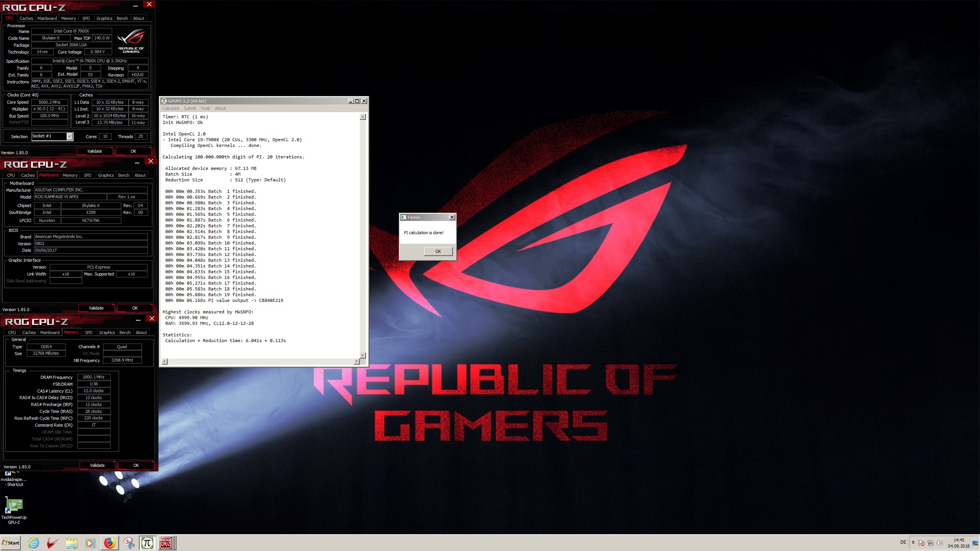Click the network connection tray icon
Screen dimensions: 980x551
931,543
